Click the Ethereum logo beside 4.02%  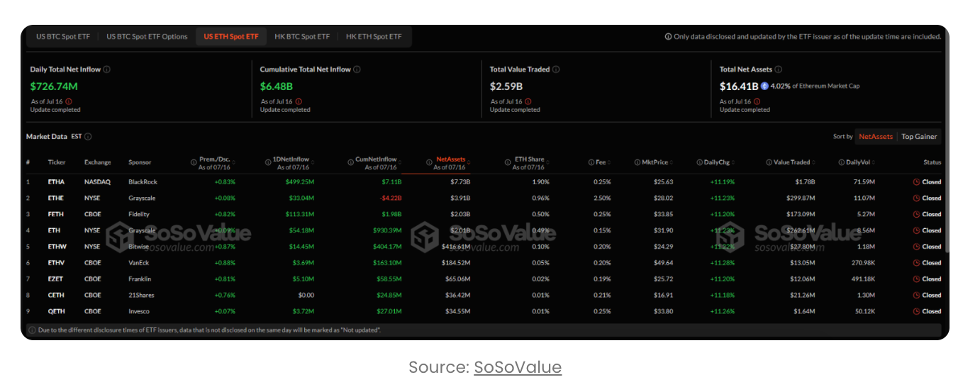pos(764,86)
